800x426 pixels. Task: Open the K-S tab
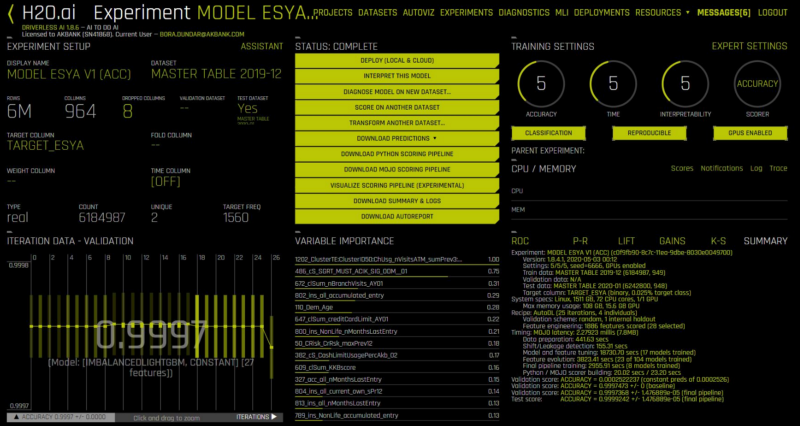(x=718, y=241)
